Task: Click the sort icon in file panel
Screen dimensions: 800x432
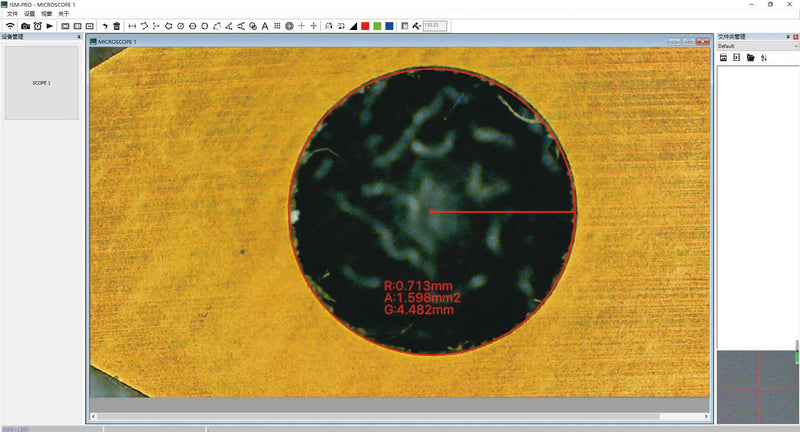Action: pyautogui.click(x=764, y=58)
